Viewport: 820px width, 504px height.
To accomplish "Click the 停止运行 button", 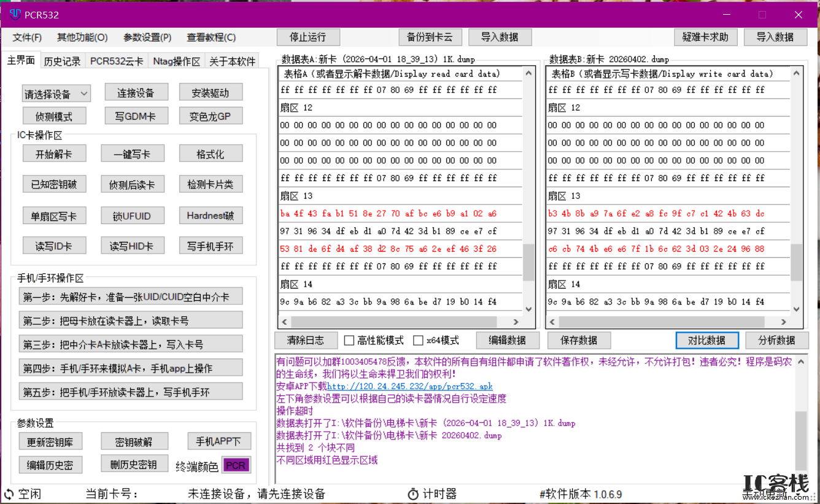I will 308,37.
